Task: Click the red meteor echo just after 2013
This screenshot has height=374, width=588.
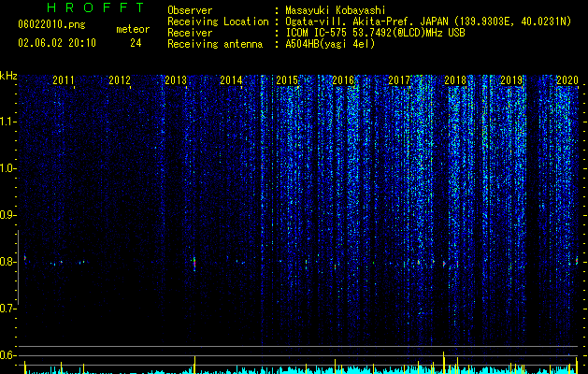Action: tap(194, 264)
